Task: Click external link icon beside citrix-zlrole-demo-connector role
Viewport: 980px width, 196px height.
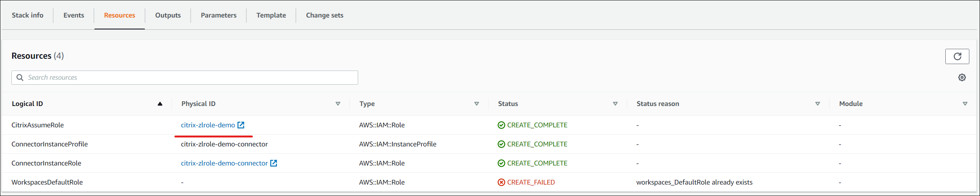Action: click(x=274, y=163)
